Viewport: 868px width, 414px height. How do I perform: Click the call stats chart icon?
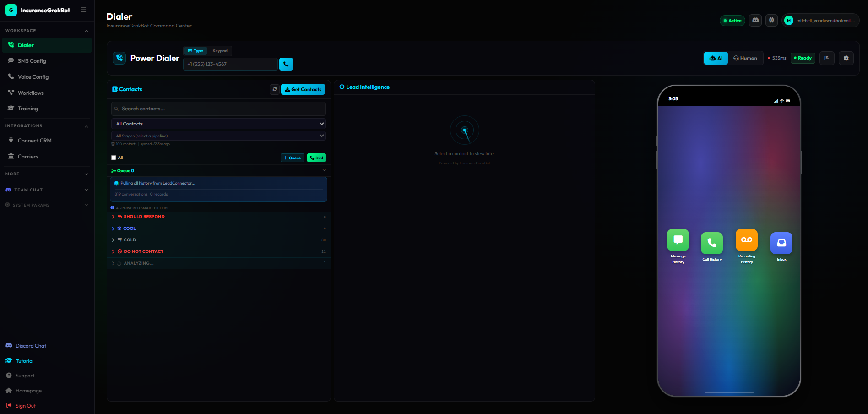coord(827,58)
